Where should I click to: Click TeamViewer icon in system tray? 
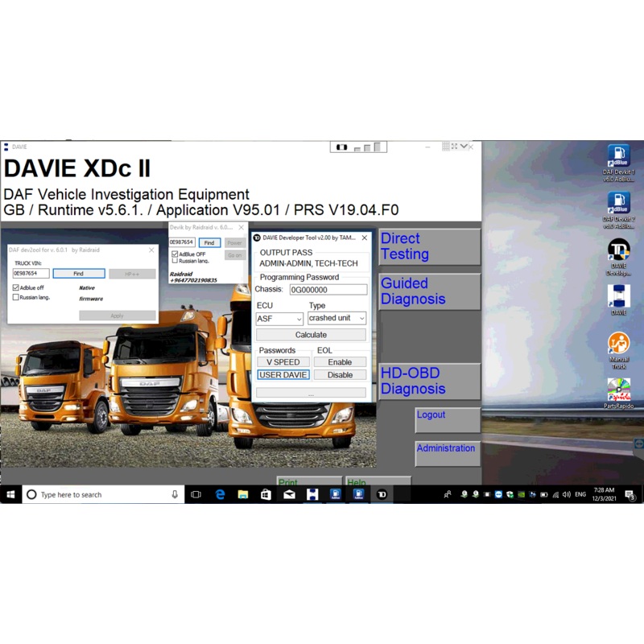tap(498, 494)
